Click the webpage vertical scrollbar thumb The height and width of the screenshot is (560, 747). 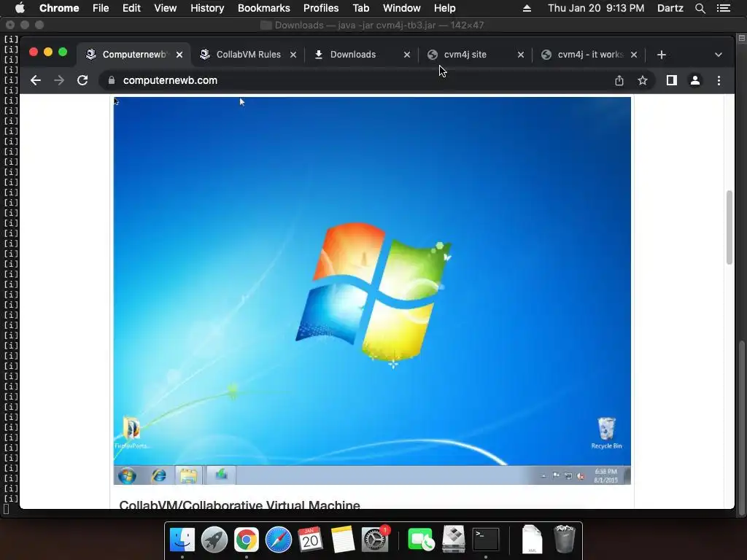(x=729, y=227)
